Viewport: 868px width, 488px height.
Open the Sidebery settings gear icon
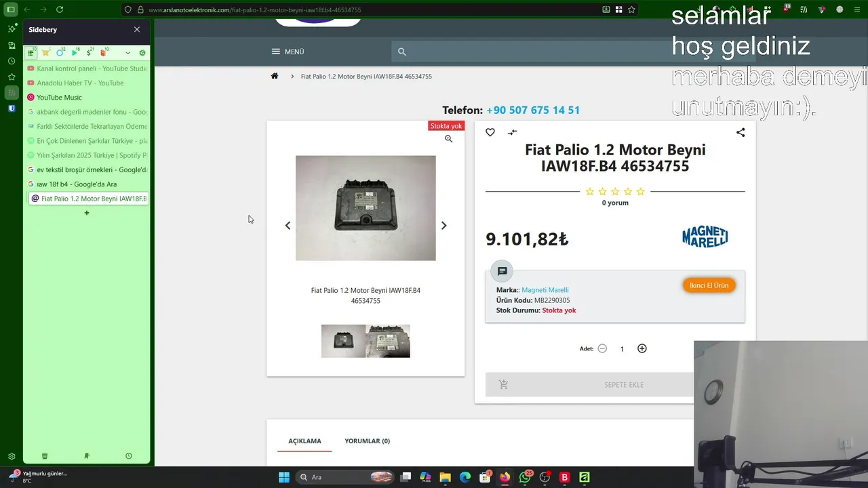[142, 53]
